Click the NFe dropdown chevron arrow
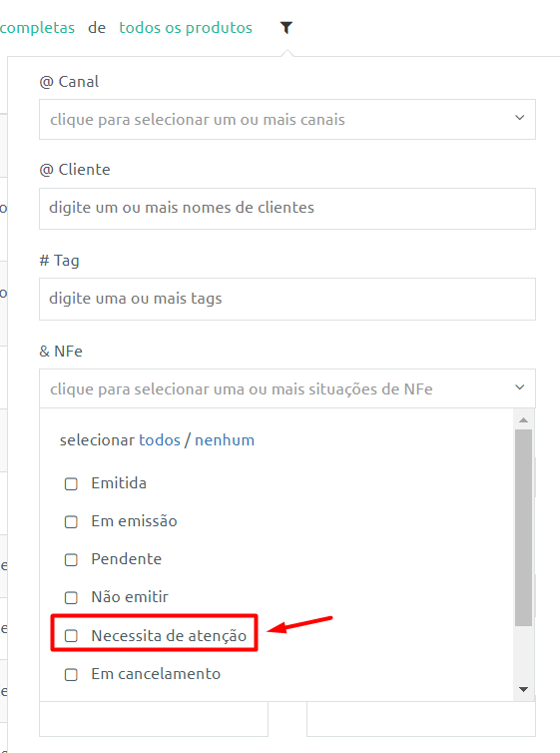 click(x=520, y=387)
